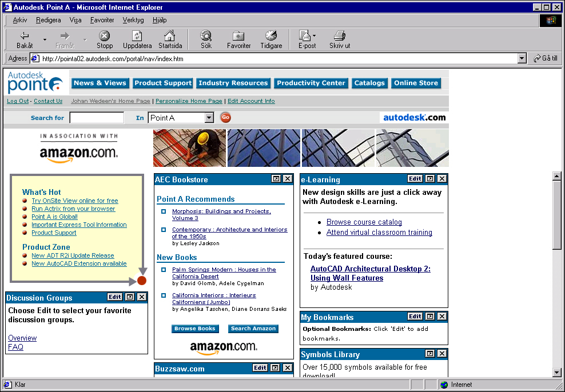Click the page scrollbar down arrow

[557, 372]
